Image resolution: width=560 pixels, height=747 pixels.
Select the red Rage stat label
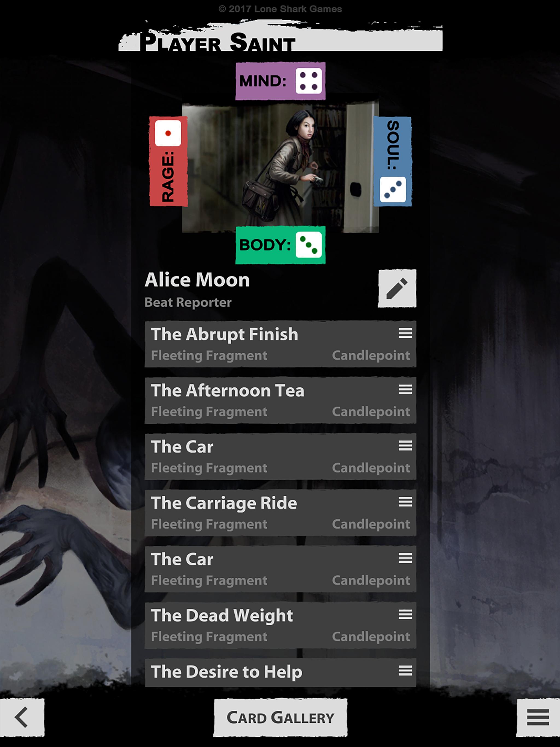pos(168,177)
